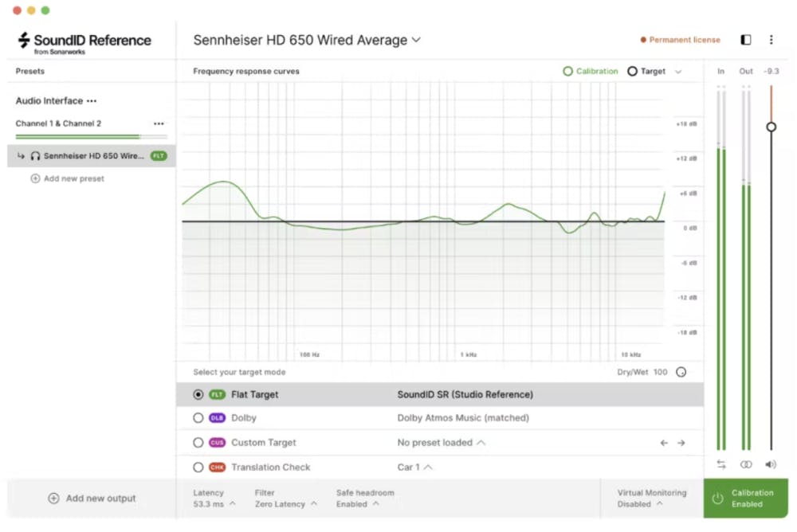Click the output volume slider handle
The width and height of the screenshot is (797, 532).
tap(771, 127)
